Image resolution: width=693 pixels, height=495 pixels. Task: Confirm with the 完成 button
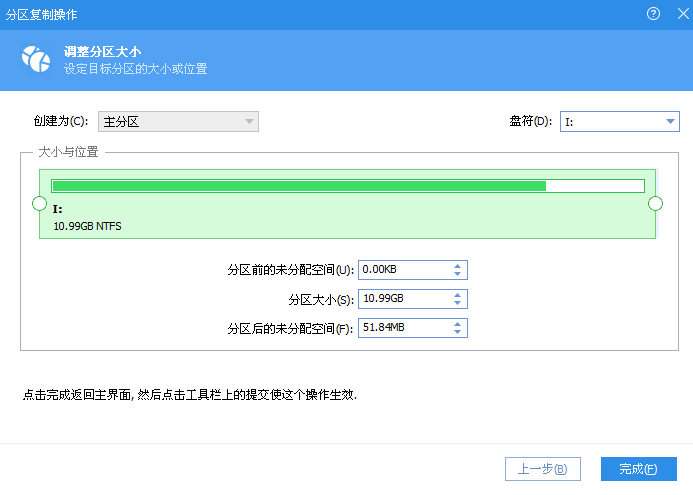click(639, 469)
